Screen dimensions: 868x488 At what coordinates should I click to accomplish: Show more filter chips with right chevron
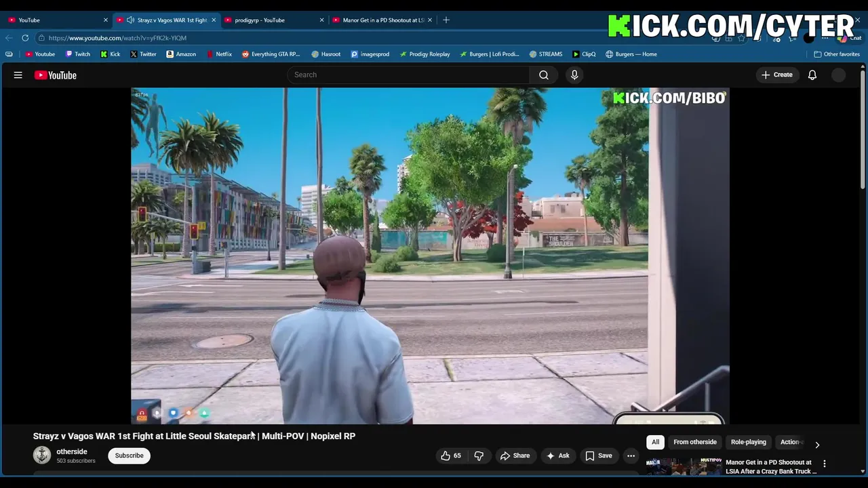[817, 445]
